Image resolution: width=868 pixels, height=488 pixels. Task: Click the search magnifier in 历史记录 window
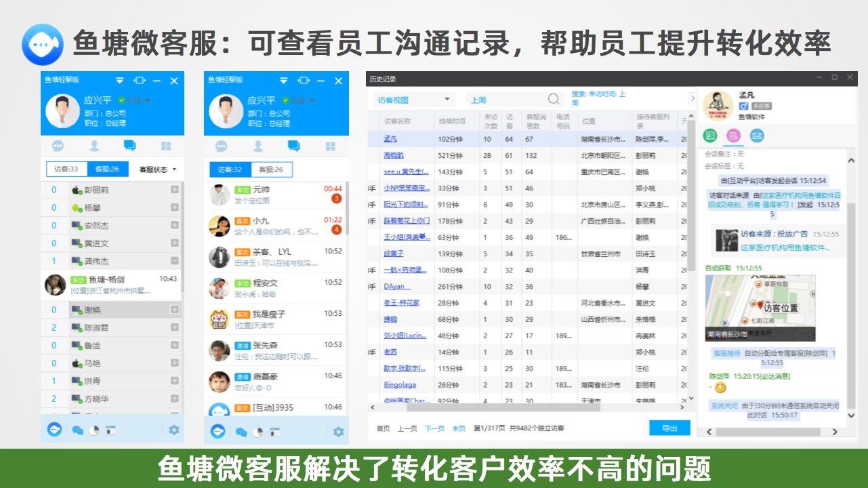tap(554, 99)
